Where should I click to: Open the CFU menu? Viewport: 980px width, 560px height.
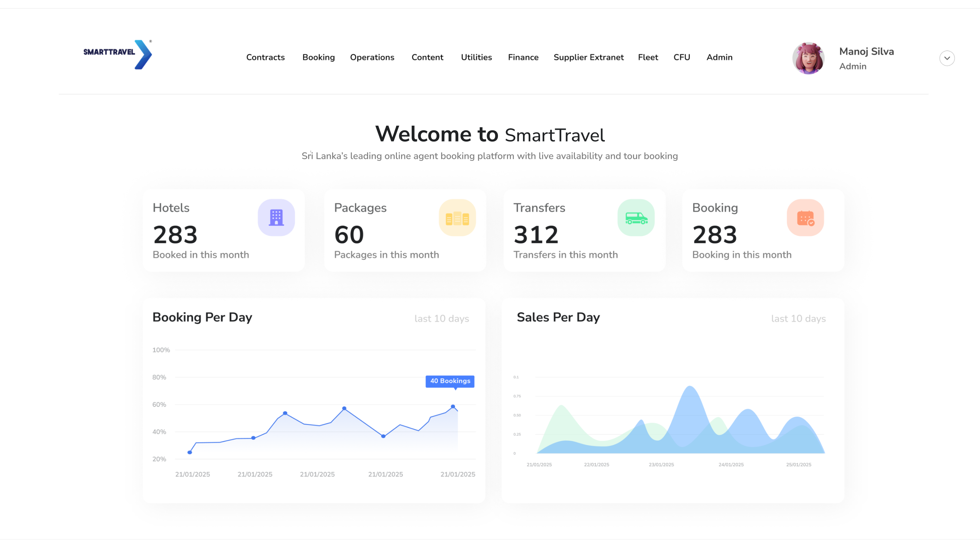coord(681,57)
